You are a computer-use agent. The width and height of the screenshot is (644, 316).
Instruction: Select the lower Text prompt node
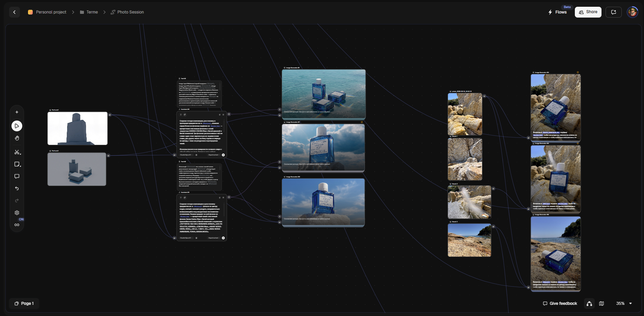click(199, 177)
